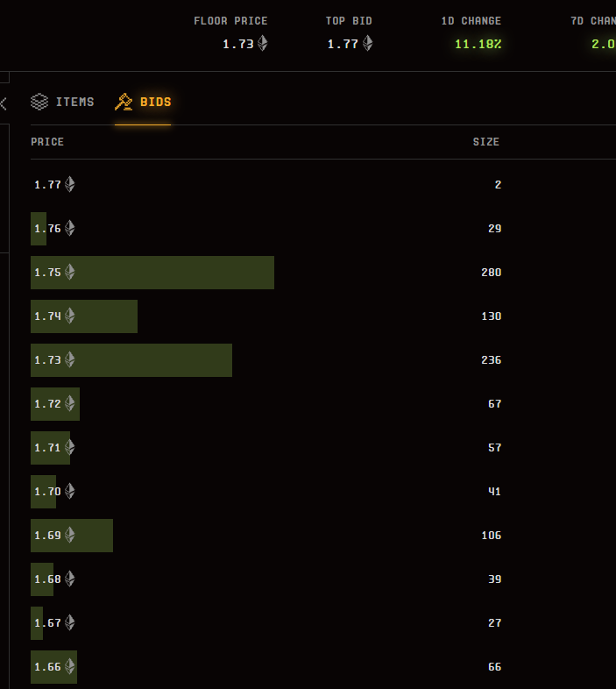Click the Ethereum icon next to Top Bid
The image size is (616, 689).
[x=367, y=44]
